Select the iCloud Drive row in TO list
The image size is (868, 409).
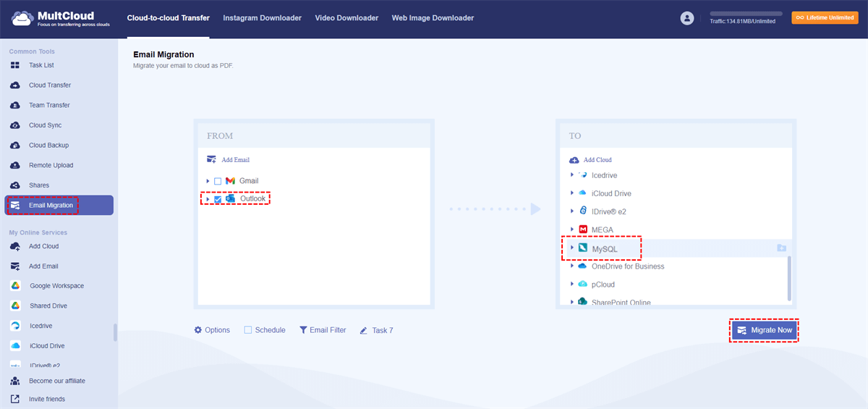[676, 193]
